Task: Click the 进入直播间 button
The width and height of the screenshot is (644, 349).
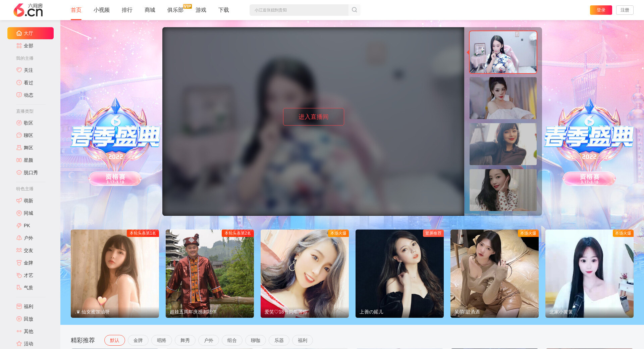Action: pyautogui.click(x=313, y=117)
